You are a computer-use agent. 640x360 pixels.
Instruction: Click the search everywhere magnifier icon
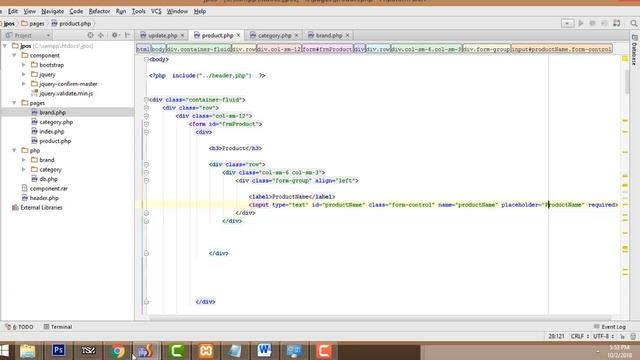click(633, 23)
